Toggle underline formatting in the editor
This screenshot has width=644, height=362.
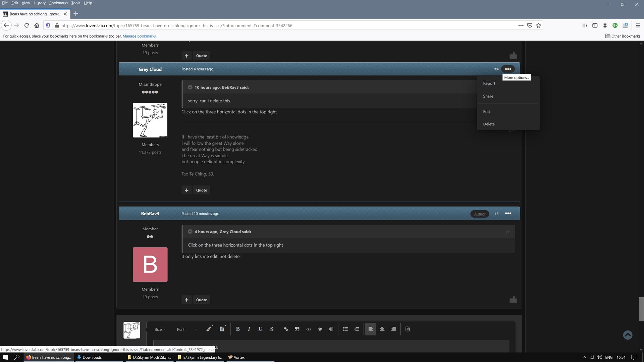click(260, 329)
